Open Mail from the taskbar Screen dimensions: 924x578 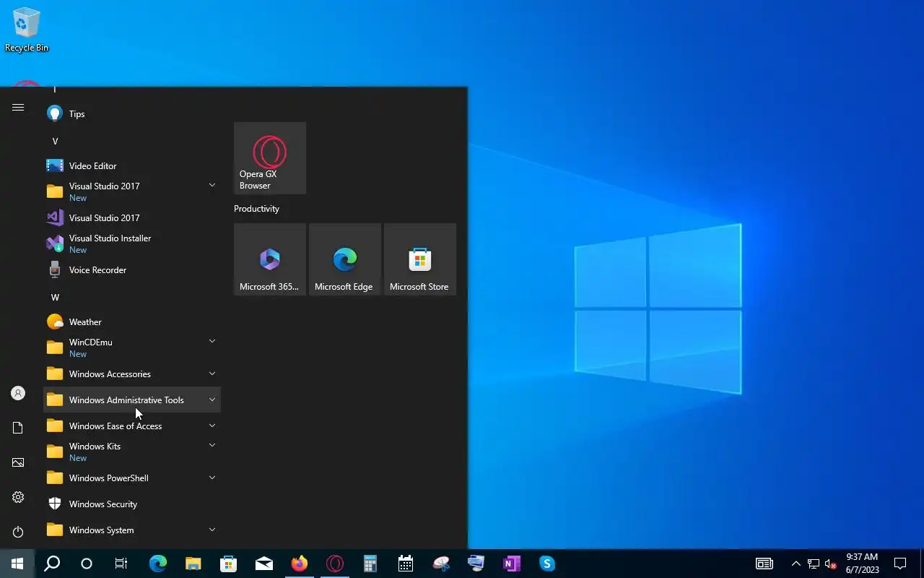[x=263, y=564]
